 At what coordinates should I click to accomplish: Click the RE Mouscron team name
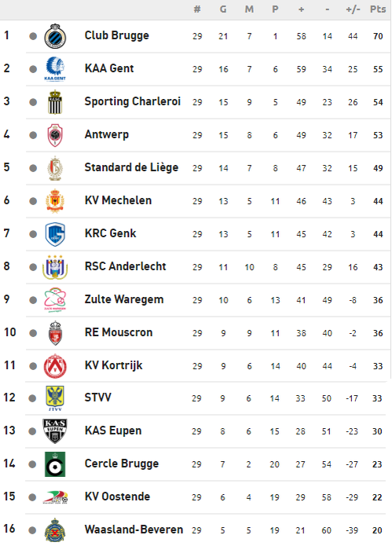coord(119,332)
